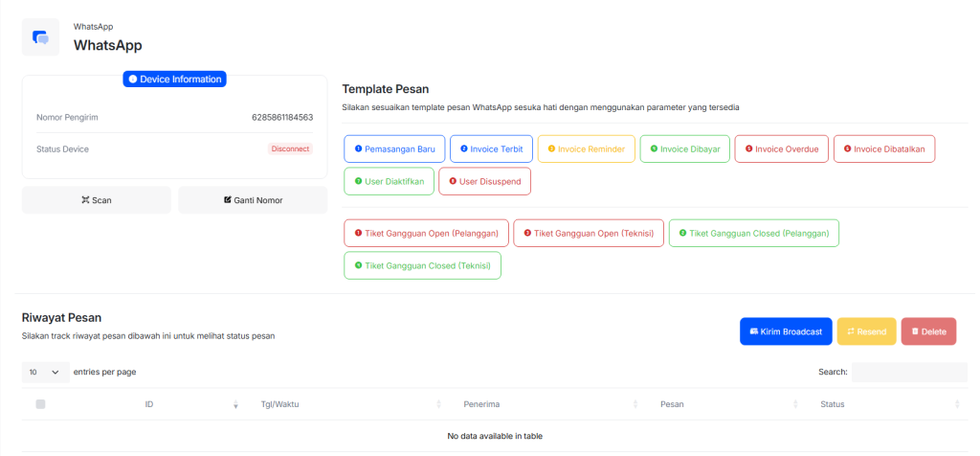Image resolution: width=980 pixels, height=456 pixels.
Task: Select the User Diaktifkan template
Action: pyautogui.click(x=390, y=181)
